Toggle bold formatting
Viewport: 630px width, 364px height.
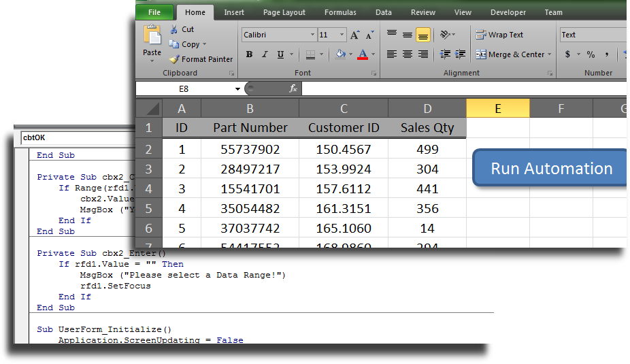pyautogui.click(x=249, y=54)
